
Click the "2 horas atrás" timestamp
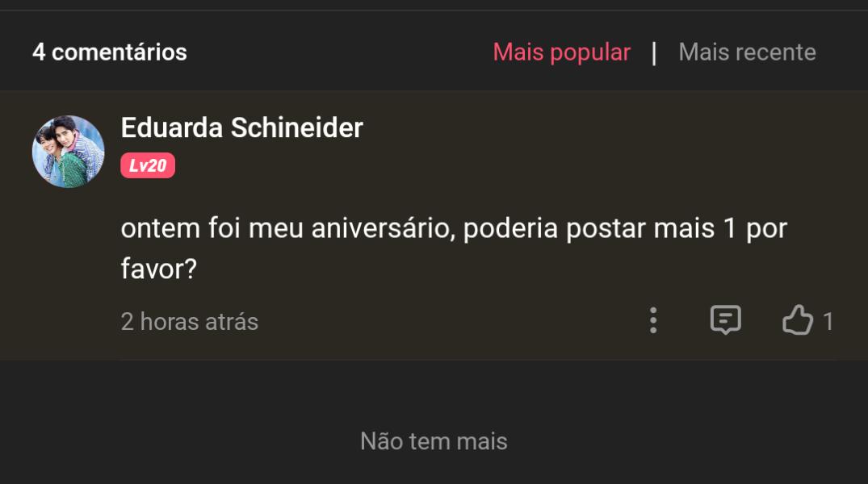pos(190,322)
